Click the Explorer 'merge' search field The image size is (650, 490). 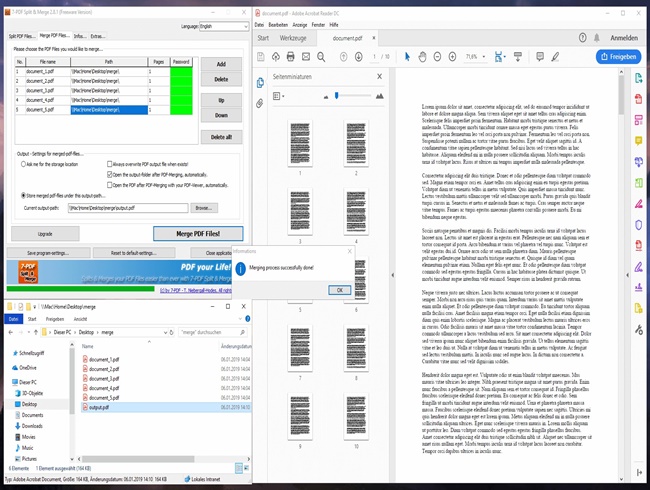click(213, 332)
